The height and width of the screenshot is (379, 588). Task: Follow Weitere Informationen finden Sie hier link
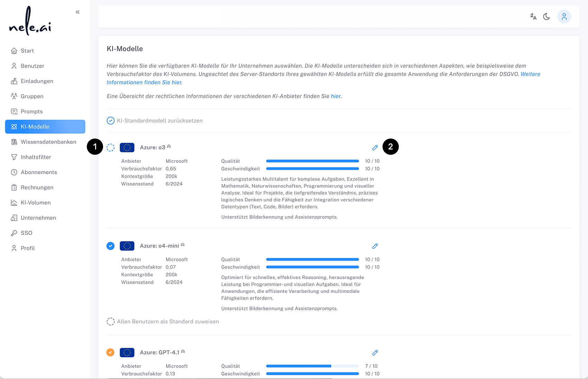(145, 82)
